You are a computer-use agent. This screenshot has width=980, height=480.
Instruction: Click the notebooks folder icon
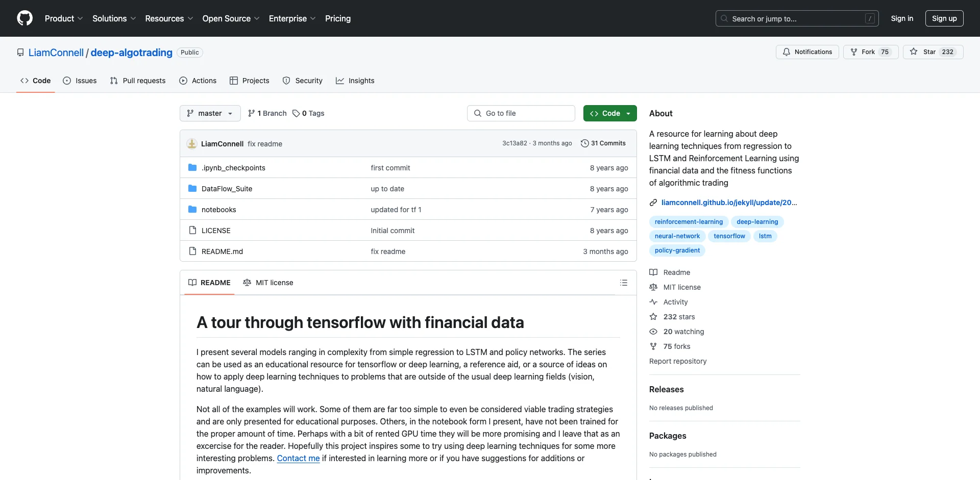click(x=192, y=210)
